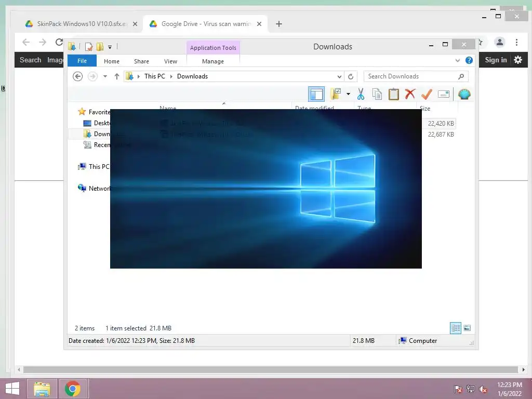Click the Windows 10 wallpaper preview image

pos(265,189)
